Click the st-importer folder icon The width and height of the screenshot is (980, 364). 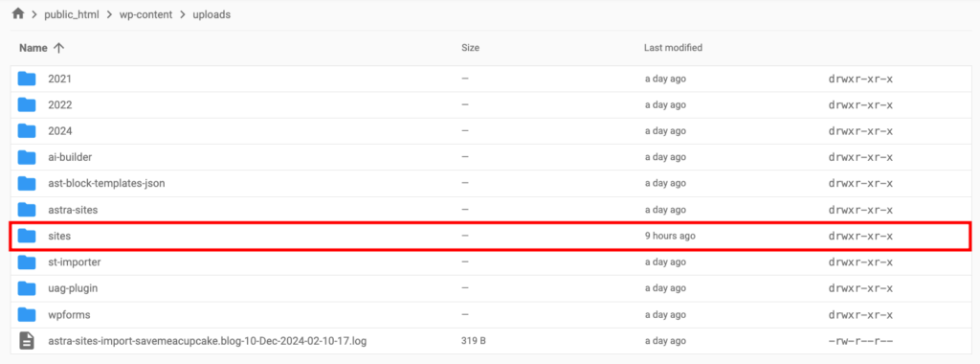click(x=27, y=262)
